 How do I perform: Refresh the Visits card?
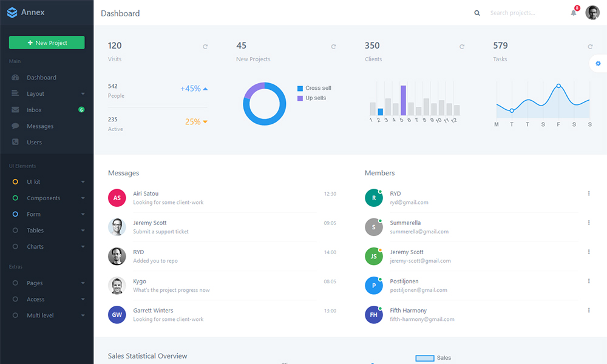point(205,47)
